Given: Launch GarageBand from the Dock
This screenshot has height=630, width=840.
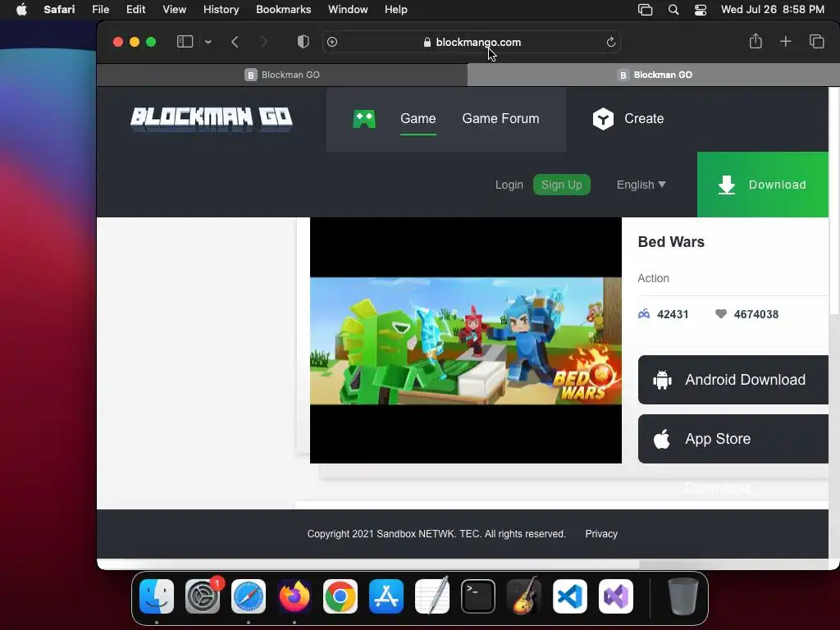Looking at the screenshot, I should coord(524,596).
